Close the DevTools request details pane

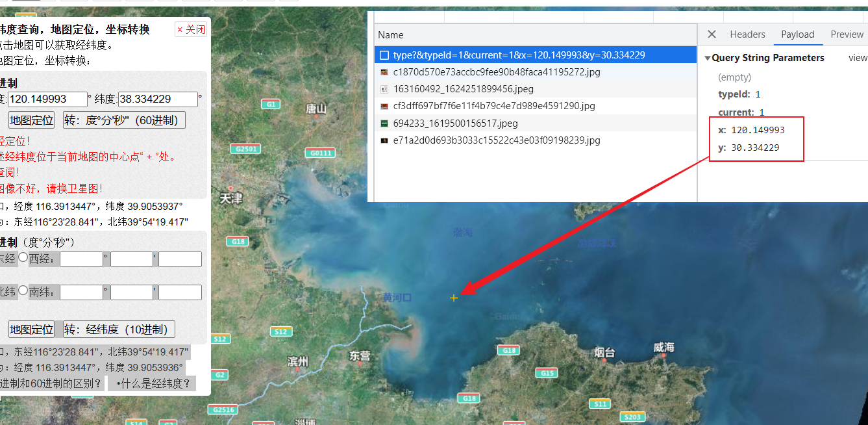(x=712, y=34)
